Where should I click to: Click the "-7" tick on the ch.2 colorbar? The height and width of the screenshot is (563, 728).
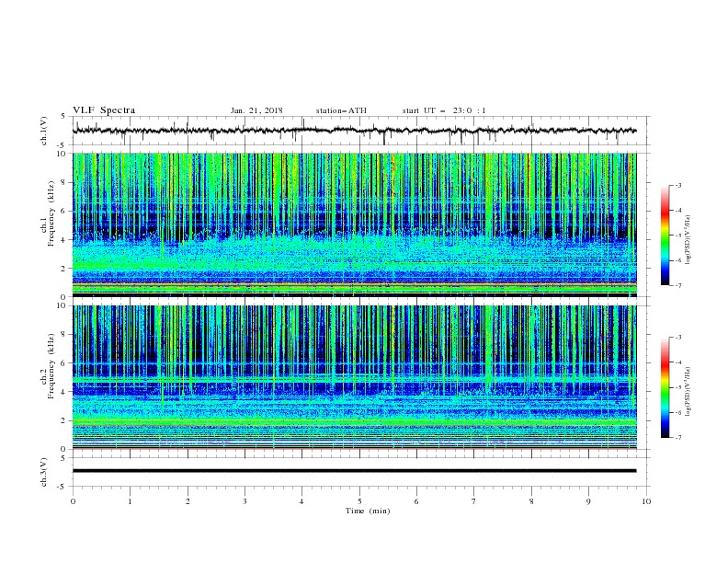tap(678, 438)
